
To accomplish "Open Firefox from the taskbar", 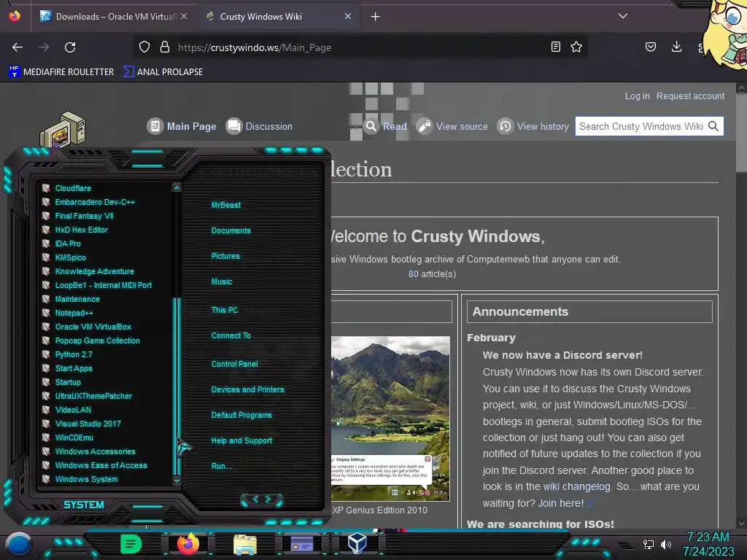I will pos(188,544).
